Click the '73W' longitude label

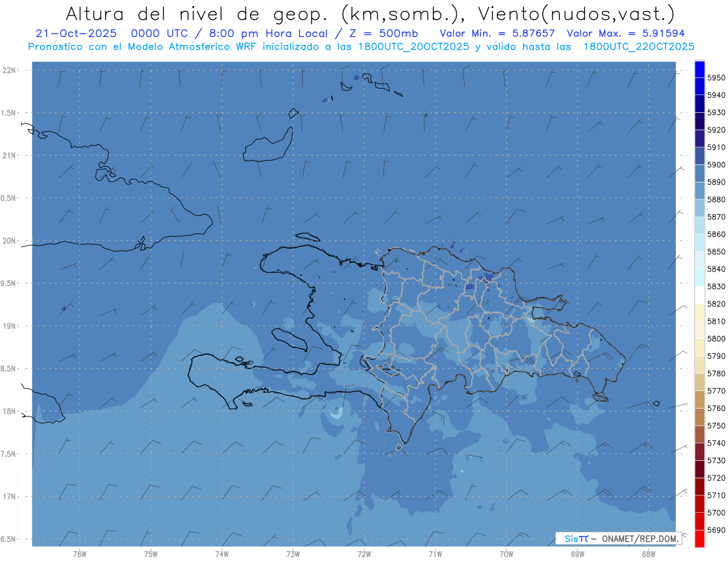293,554
